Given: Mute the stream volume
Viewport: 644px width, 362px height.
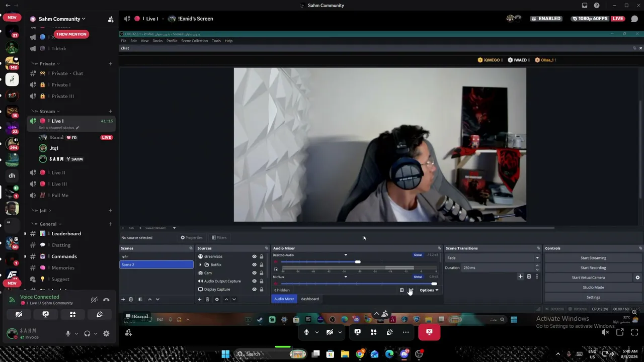Looking at the screenshot, I should (605, 332).
